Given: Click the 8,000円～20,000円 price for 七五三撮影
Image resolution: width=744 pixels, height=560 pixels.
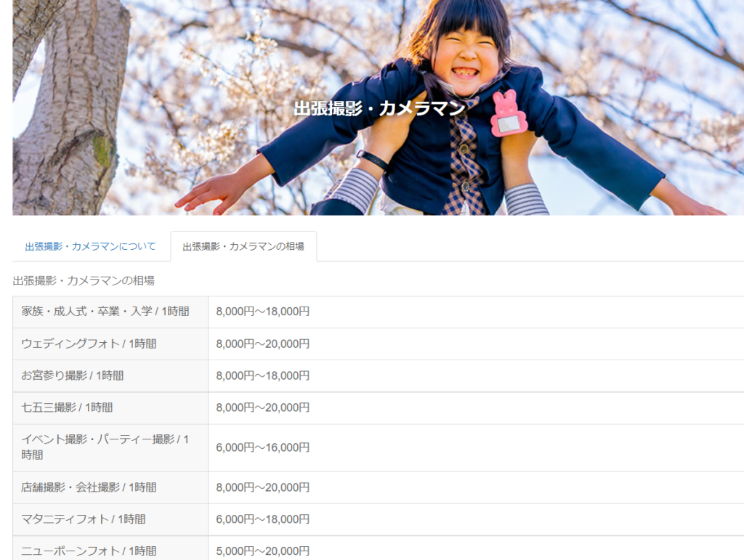Looking at the screenshot, I should [x=263, y=407].
